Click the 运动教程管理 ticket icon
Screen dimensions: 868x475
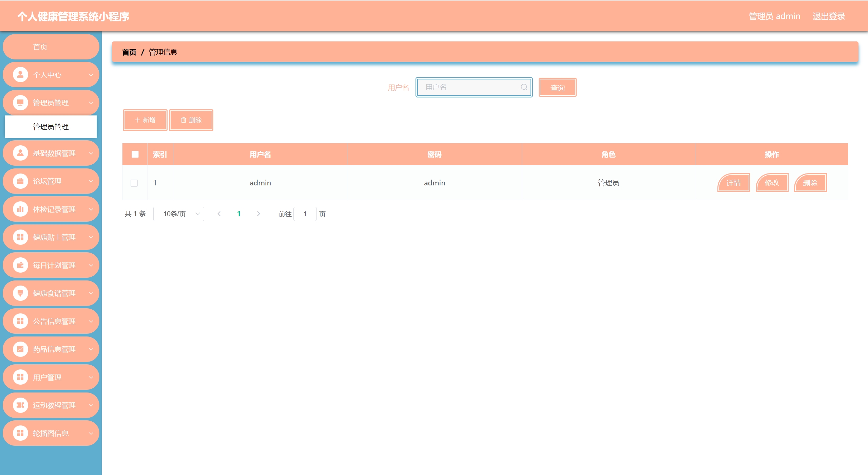[x=20, y=405]
